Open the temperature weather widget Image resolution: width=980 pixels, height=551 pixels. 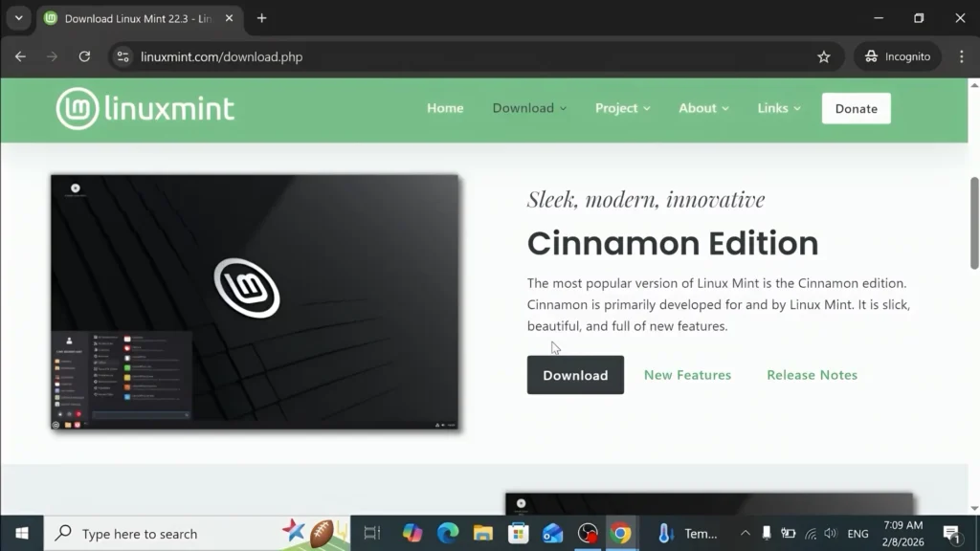coord(687,534)
